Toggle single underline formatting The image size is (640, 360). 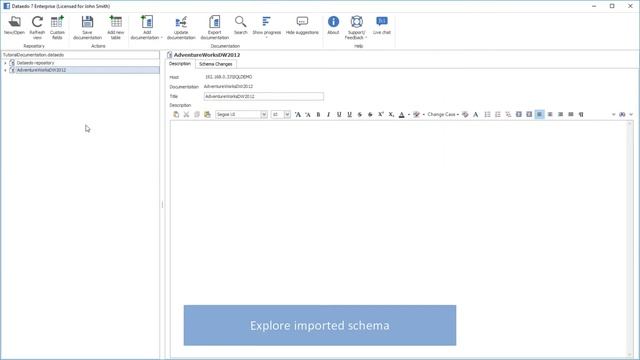(339, 115)
